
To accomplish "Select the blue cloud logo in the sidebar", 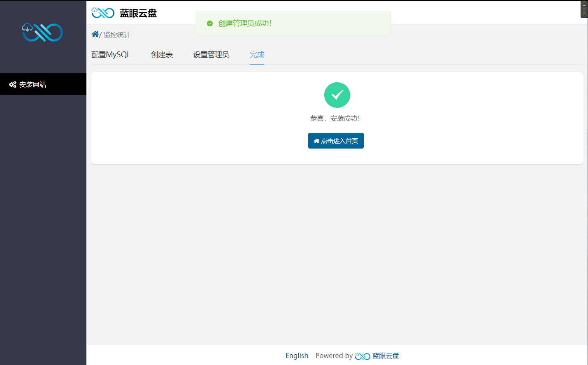I will coord(42,33).
